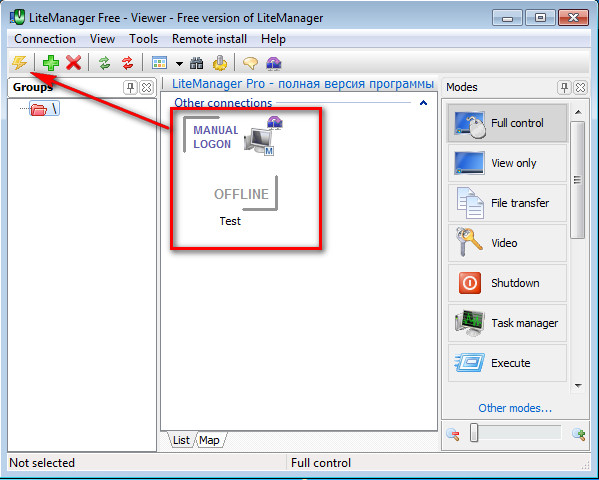Click the lightning bolt connect icon
The height and width of the screenshot is (480, 599).
click(x=19, y=63)
